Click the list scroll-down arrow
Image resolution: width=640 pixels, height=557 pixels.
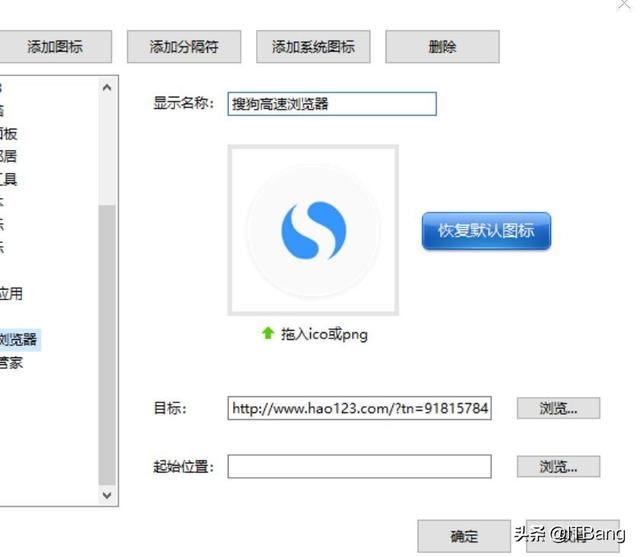pyautogui.click(x=107, y=495)
